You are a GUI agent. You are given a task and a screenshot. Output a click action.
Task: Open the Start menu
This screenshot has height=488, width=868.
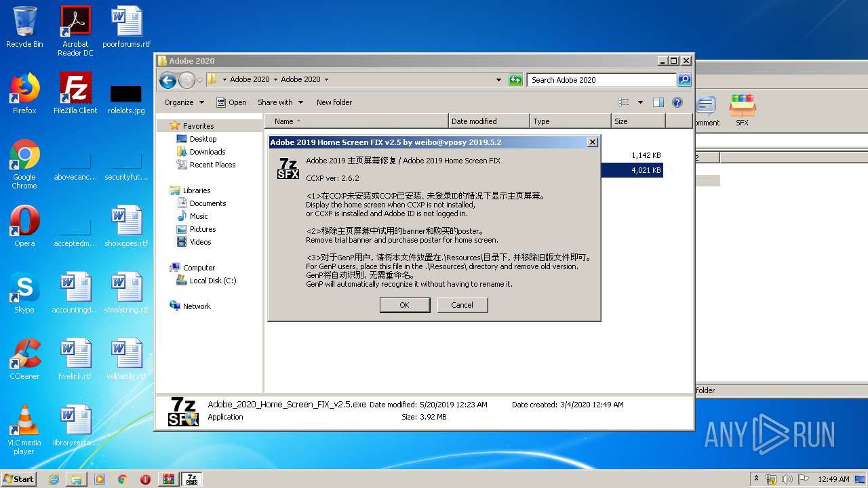[x=18, y=479]
